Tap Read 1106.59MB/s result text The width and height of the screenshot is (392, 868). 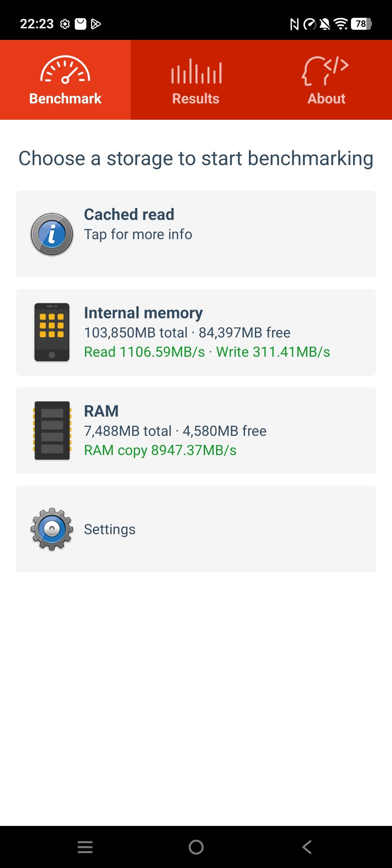click(x=144, y=352)
